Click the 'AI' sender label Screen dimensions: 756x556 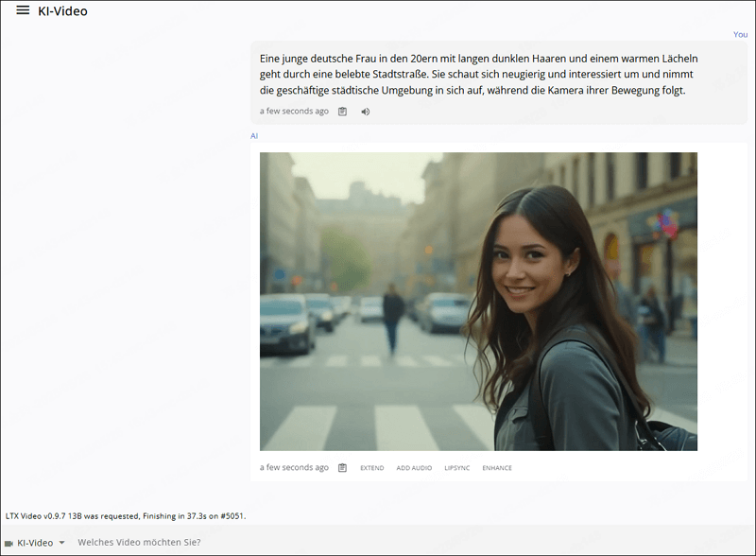(x=254, y=136)
